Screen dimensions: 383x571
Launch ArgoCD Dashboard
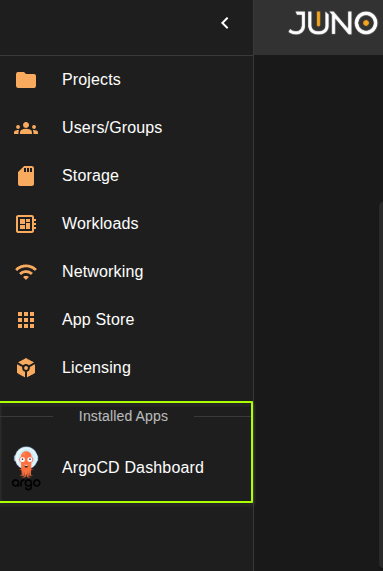(133, 468)
